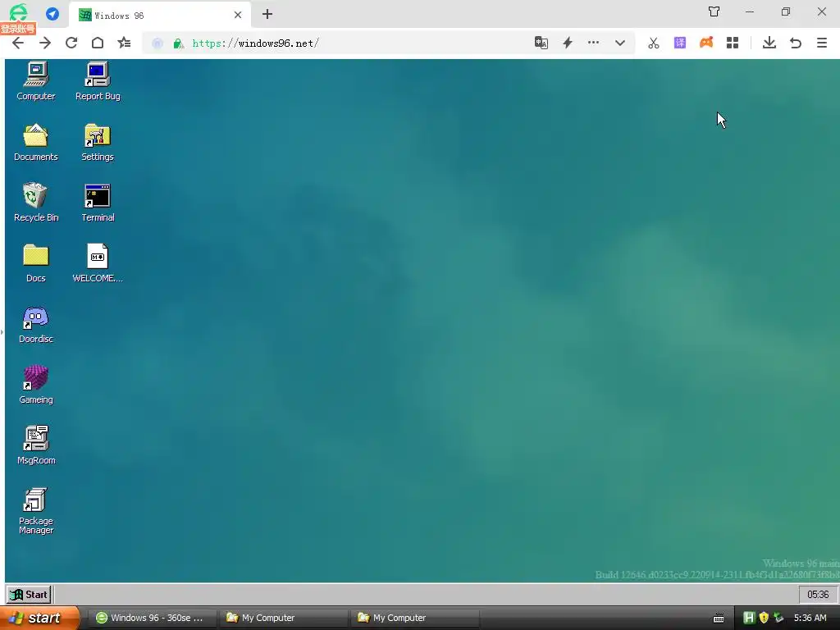
Task: Go back to previous page
Action: pyautogui.click(x=18, y=43)
